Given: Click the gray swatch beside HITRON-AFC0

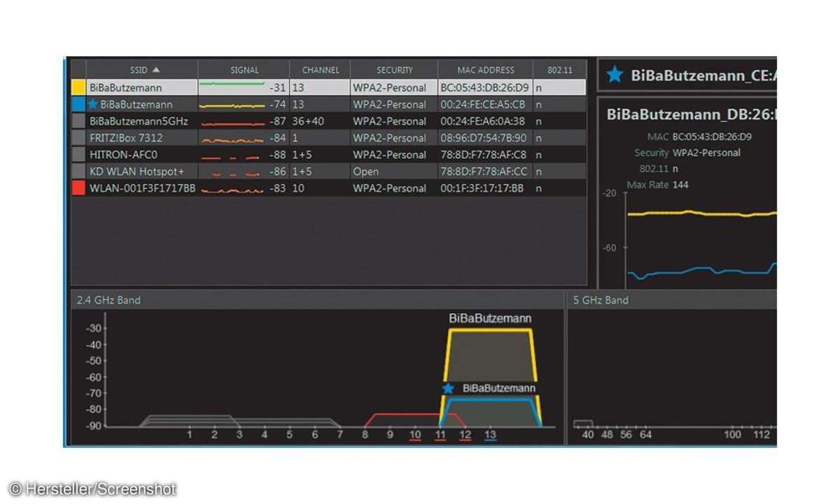Looking at the screenshot, I should tap(78, 155).
